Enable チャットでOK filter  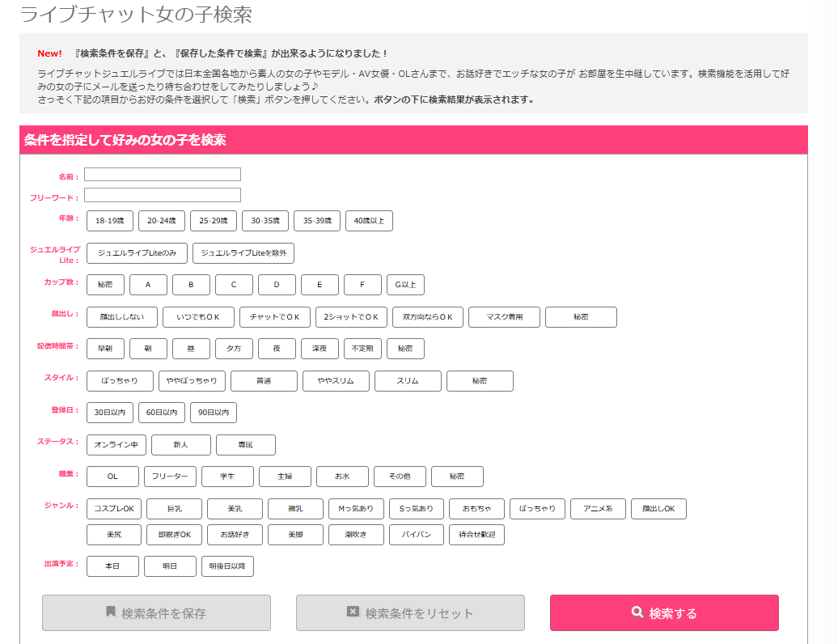click(x=275, y=317)
